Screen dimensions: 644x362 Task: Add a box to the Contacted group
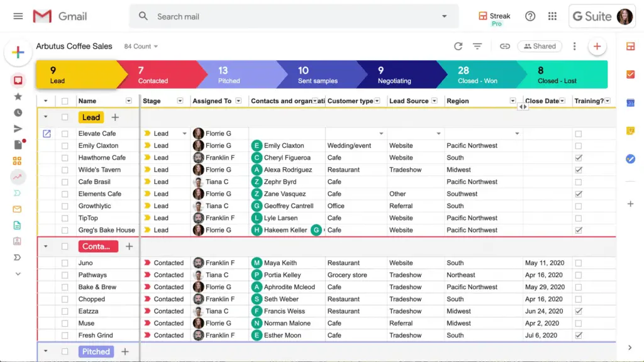[130, 246]
